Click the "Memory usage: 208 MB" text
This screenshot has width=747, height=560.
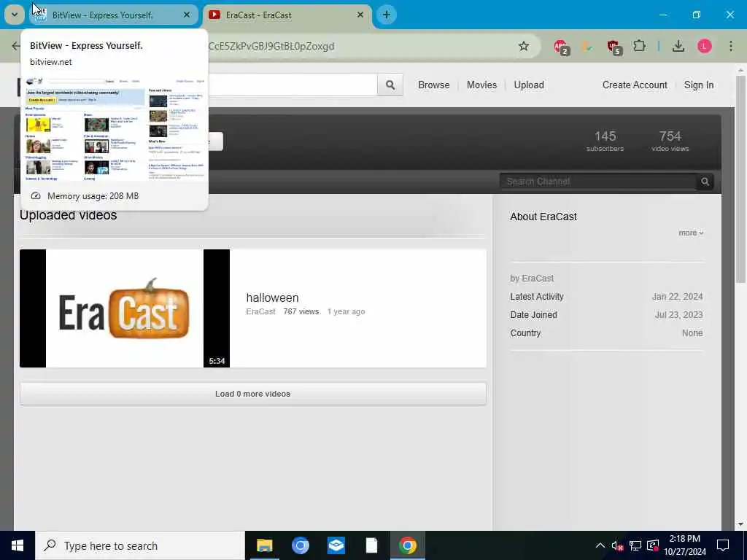click(93, 196)
